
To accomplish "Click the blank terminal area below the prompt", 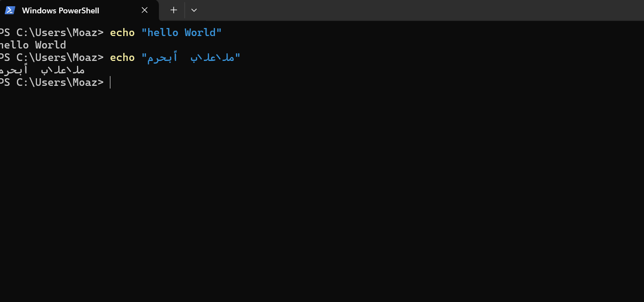I will click(x=322, y=196).
